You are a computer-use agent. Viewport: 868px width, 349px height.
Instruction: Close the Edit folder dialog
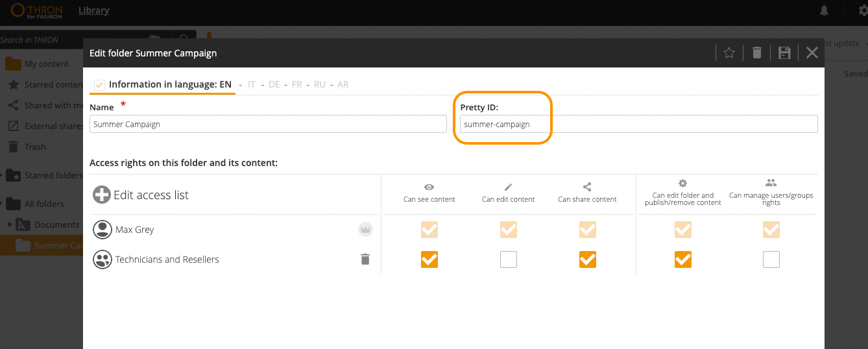[812, 53]
